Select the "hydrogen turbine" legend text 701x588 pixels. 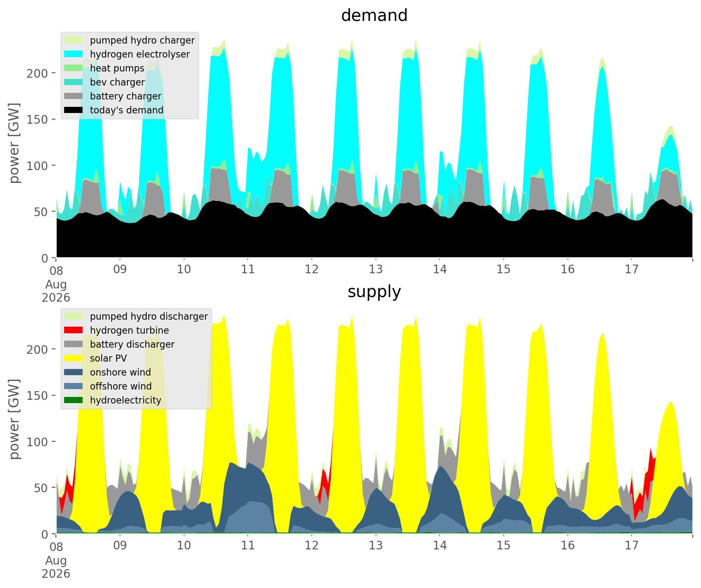point(129,331)
